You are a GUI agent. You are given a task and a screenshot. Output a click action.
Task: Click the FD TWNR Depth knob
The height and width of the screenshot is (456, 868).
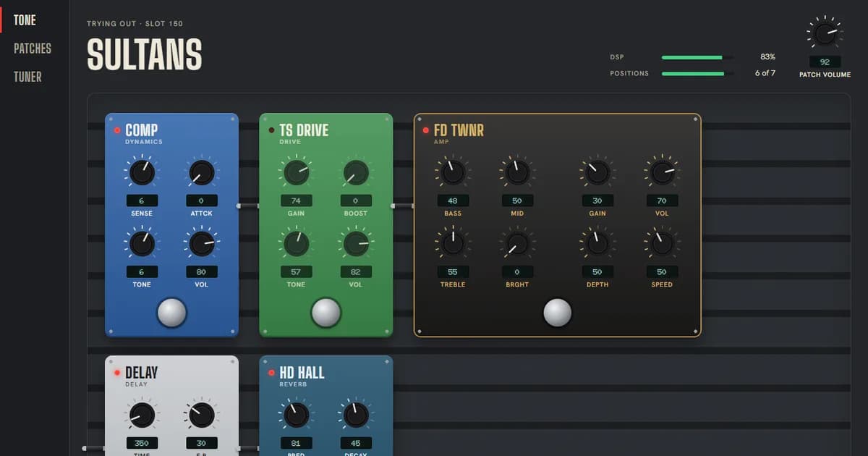597,243
